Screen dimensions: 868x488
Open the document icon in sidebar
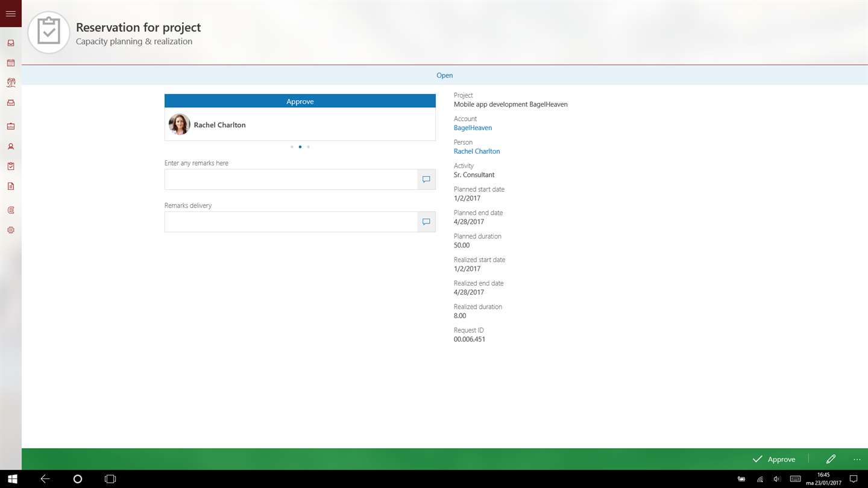pos(11,186)
